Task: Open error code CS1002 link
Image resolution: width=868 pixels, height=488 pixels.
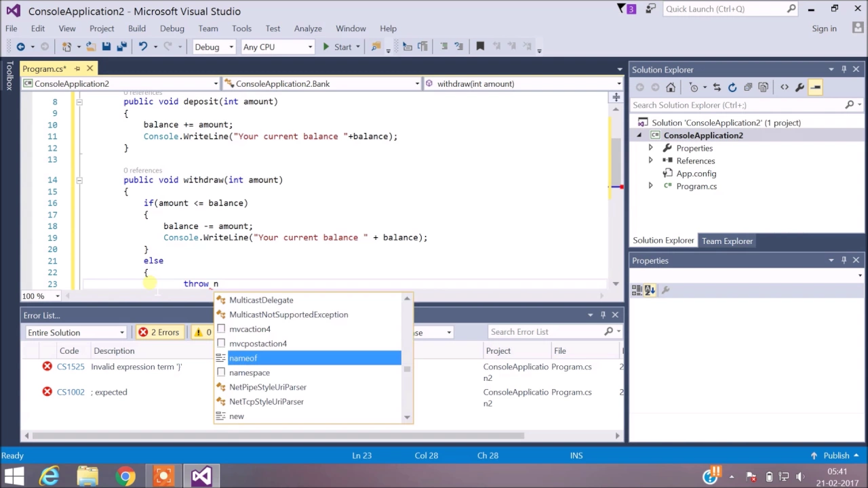Action: [x=71, y=392]
